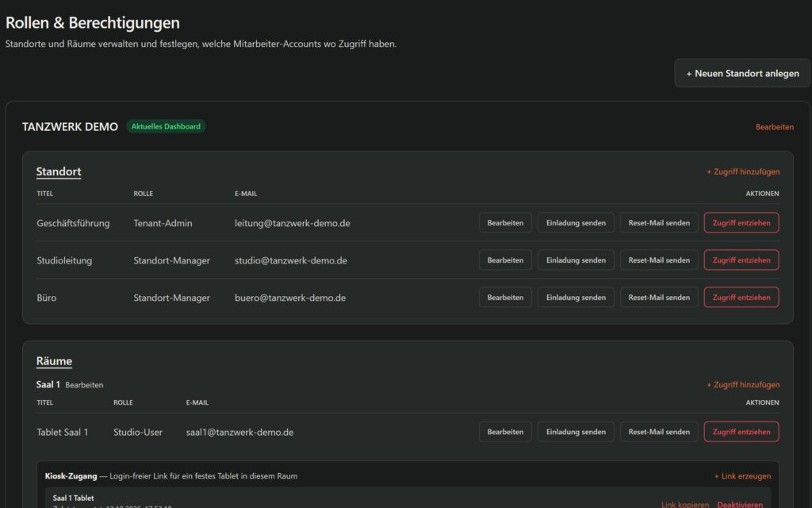812x508 pixels.
Task: Click 'Tablet Saal 1' title cell
Action: tap(62, 433)
